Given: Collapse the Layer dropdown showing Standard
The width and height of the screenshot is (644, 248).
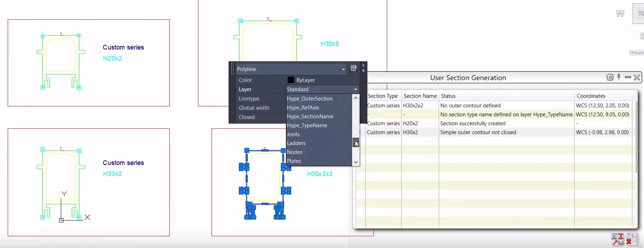Looking at the screenshot, I should click(355, 89).
